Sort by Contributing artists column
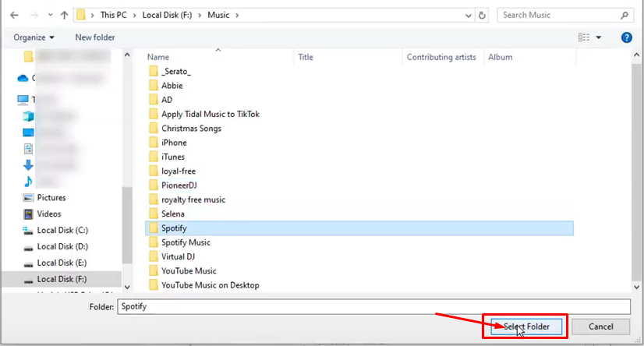 point(443,57)
